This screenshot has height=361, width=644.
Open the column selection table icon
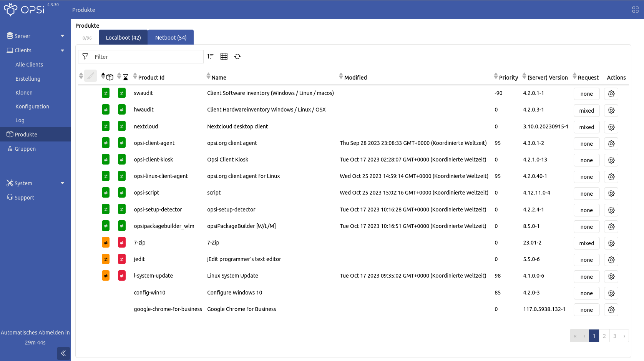[x=224, y=57]
